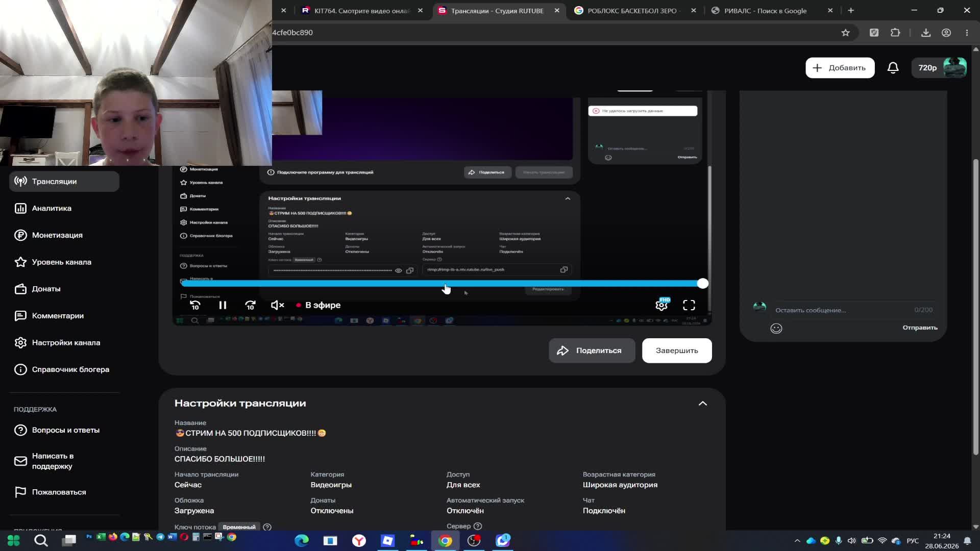This screenshot has width=980, height=551.
Task: Switch to Chrome on taskbar
Action: (445, 540)
